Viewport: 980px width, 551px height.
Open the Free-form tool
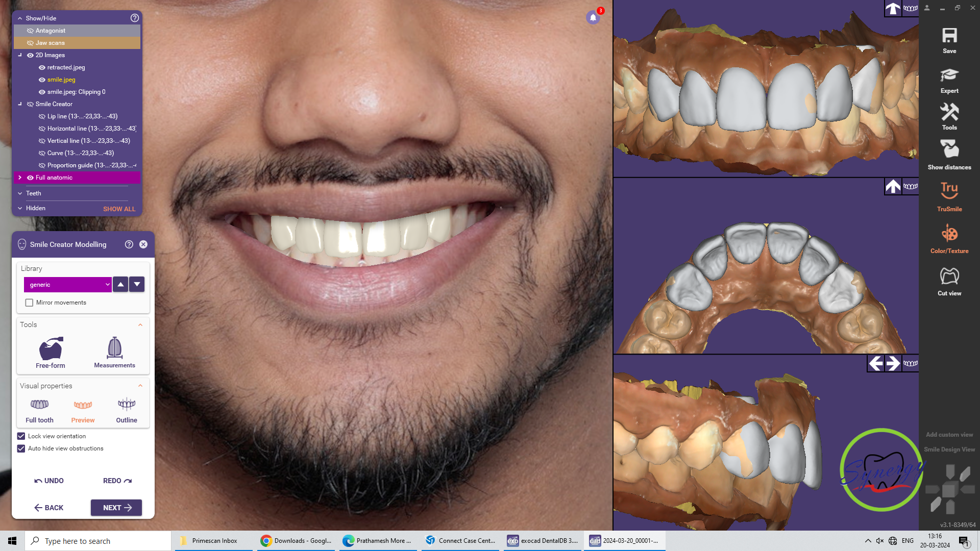tap(51, 353)
